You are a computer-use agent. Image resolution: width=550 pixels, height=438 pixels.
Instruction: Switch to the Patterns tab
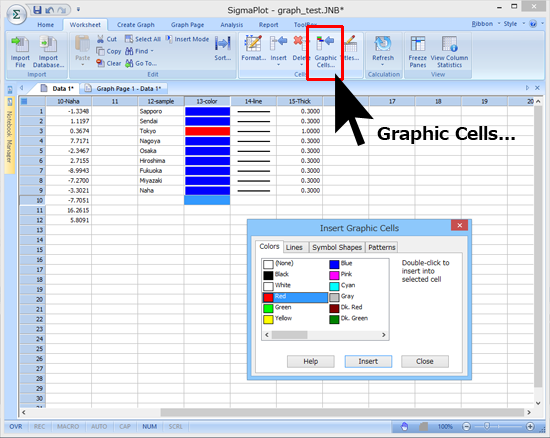tap(382, 247)
